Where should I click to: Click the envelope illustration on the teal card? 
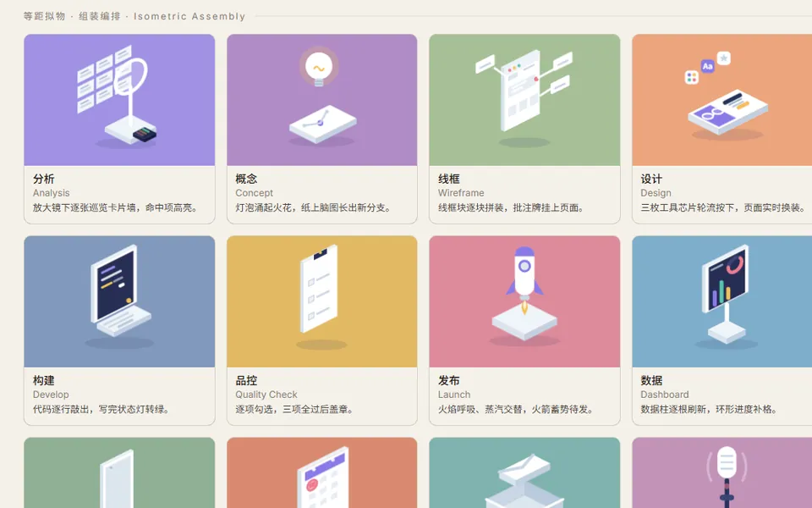[524, 470]
